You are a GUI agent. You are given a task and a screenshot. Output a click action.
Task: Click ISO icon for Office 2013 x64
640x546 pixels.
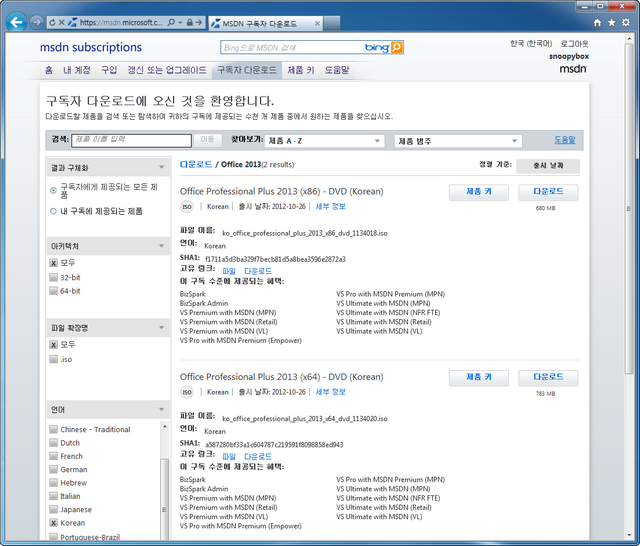pos(187,392)
